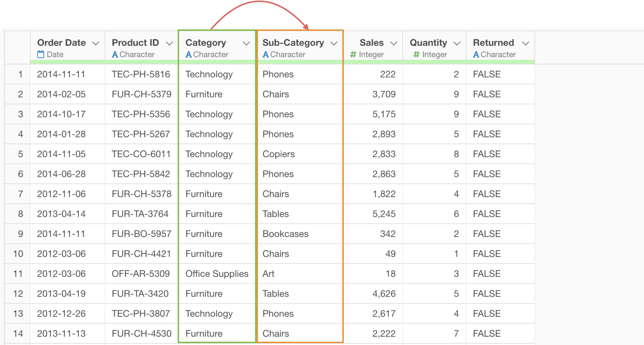Click the product ID FUR-BO-5957 cell
644x345 pixels.
click(x=141, y=234)
